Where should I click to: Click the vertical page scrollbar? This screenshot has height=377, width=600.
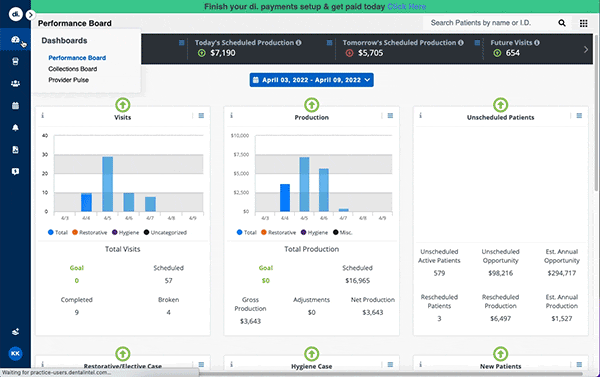597,112
